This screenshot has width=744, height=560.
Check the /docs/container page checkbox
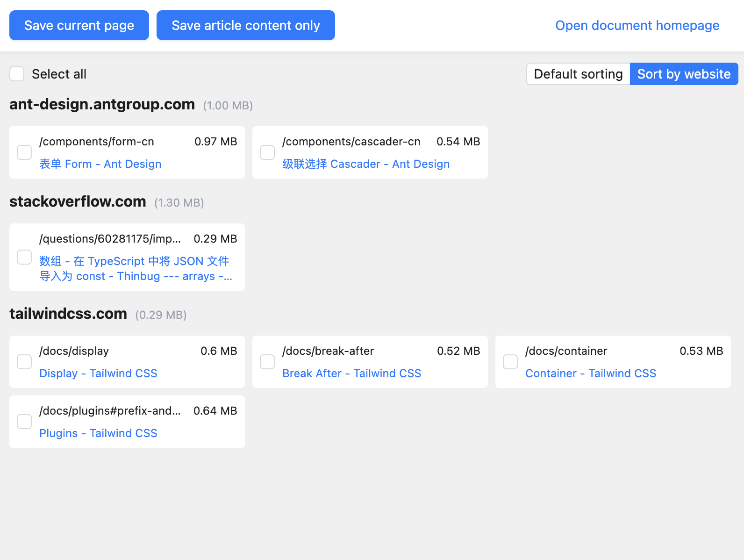(x=510, y=362)
